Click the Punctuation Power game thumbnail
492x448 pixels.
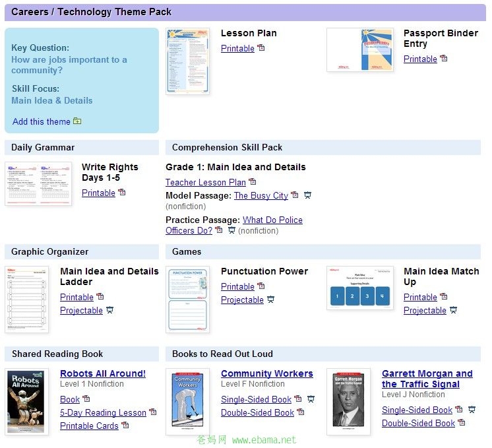[188, 299]
